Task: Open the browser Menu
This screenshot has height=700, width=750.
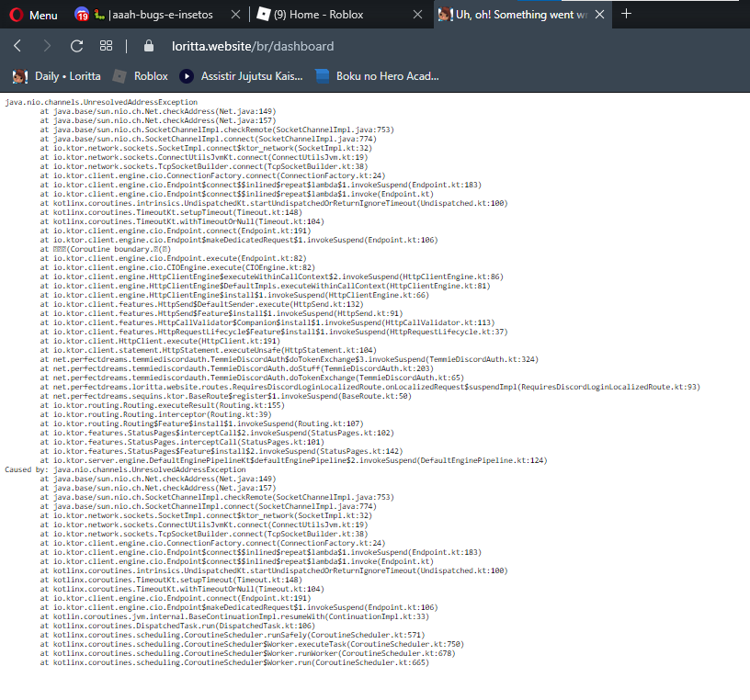Action: point(40,15)
